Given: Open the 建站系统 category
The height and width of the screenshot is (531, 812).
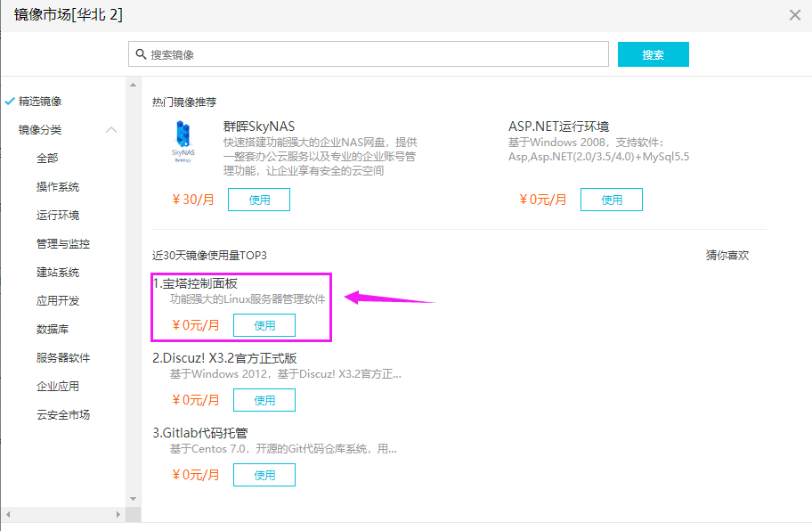Looking at the screenshot, I should [58, 272].
